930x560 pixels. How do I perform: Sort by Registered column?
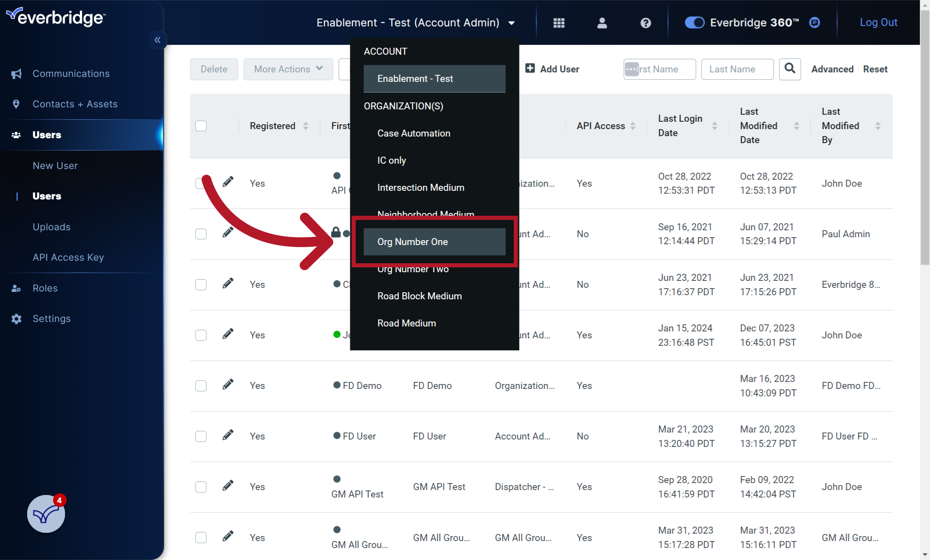[306, 126]
